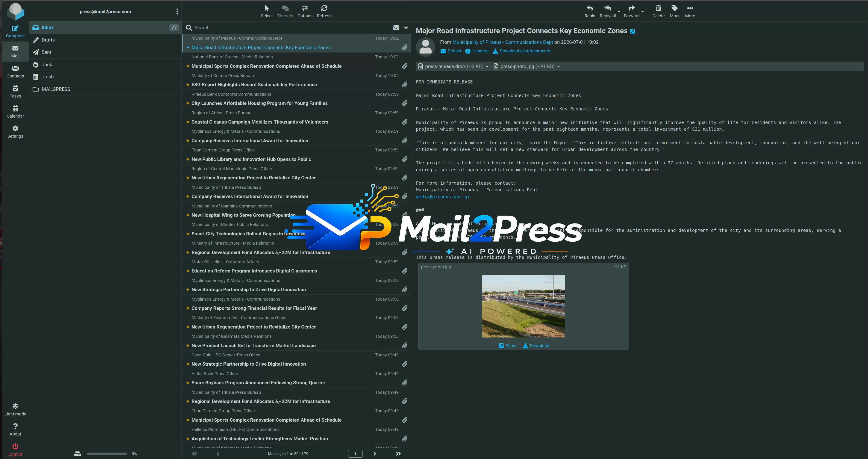Select the MAIL2PRESS folder
The width and height of the screenshot is (868, 459).
(105, 89)
